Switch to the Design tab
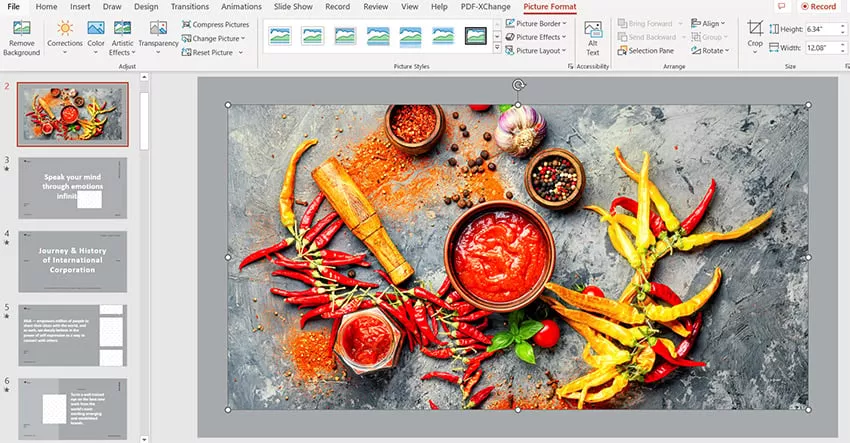This screenshot has width=850, height=443. point(146,7)
